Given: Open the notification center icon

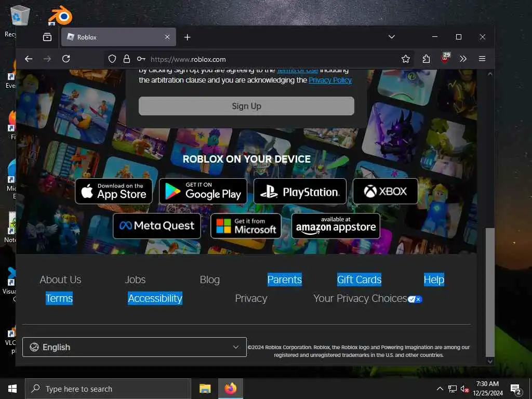Looking at the screenshot, I should [516, 389].
